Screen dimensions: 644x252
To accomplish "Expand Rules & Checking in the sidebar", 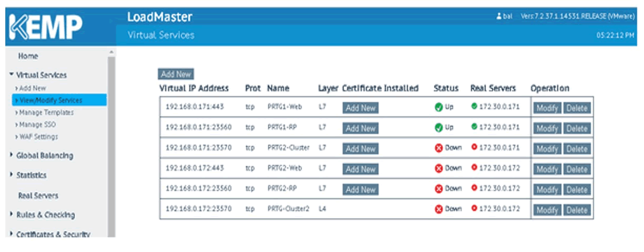I will tap(45, 215).
